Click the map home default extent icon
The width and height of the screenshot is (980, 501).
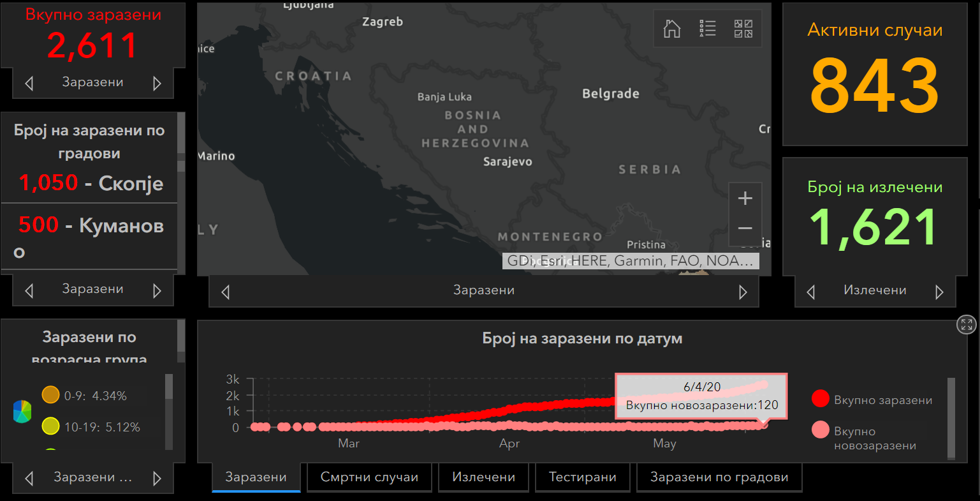tap(672, 29)
